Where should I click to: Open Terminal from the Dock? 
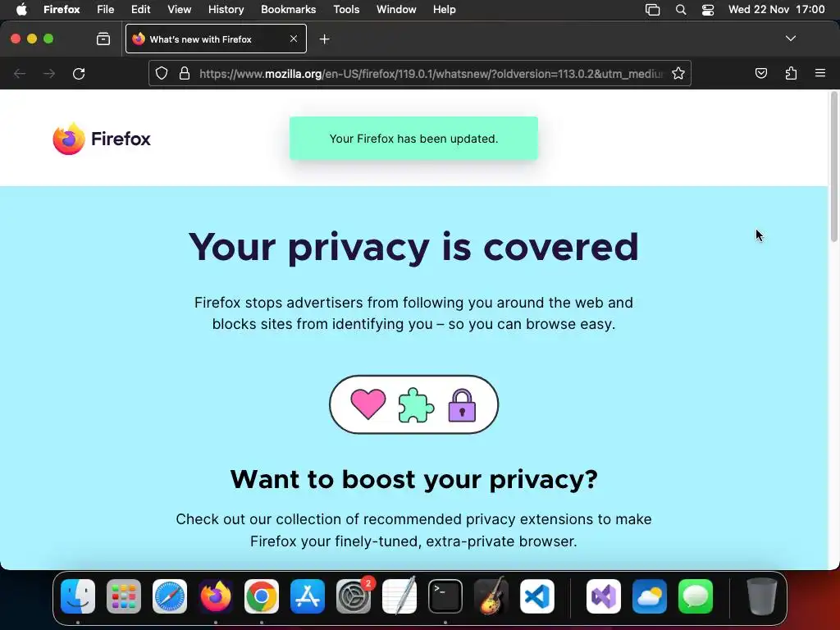coord(445,596)
